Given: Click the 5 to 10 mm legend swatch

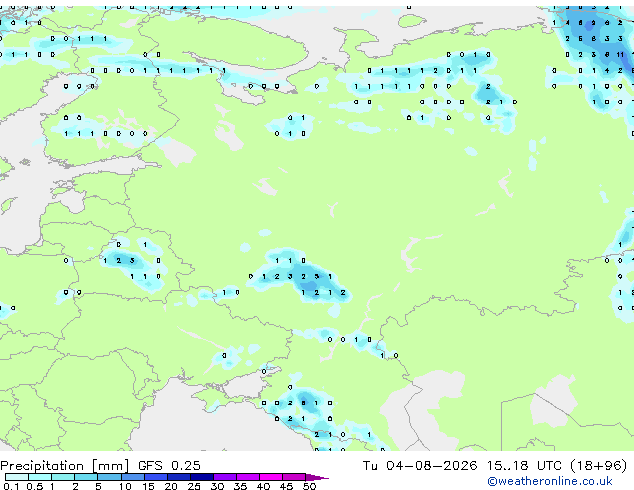Looking at the screenshot, I should [x=109, y=477].
